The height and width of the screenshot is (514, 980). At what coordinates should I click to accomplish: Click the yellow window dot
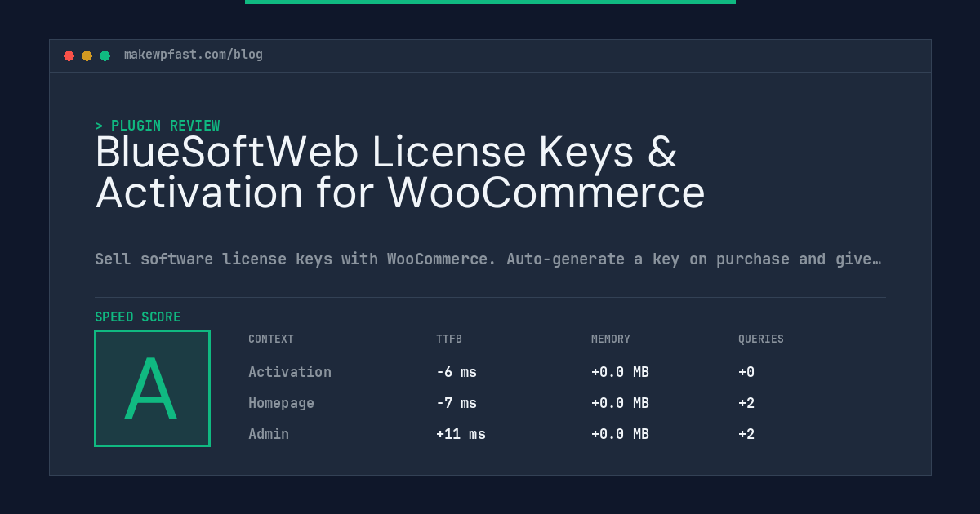pyautogui.click(x=87, y=55)
